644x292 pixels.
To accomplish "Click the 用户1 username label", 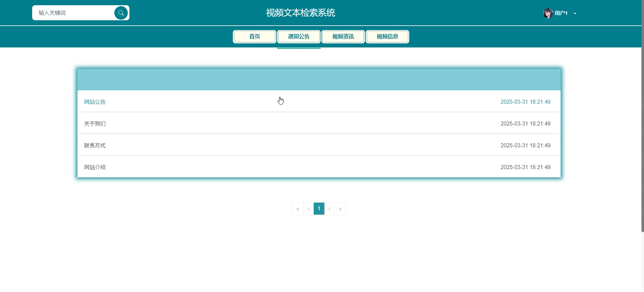I will pyautogui.click(x=561, y=13).
